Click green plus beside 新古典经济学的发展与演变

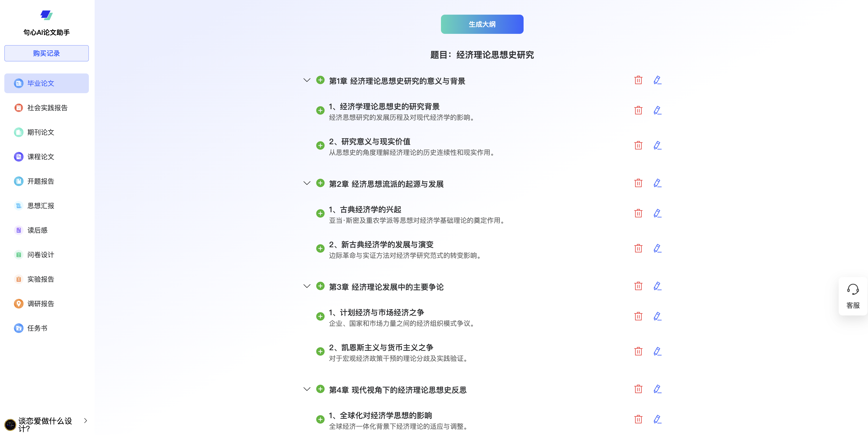point(320,248)
